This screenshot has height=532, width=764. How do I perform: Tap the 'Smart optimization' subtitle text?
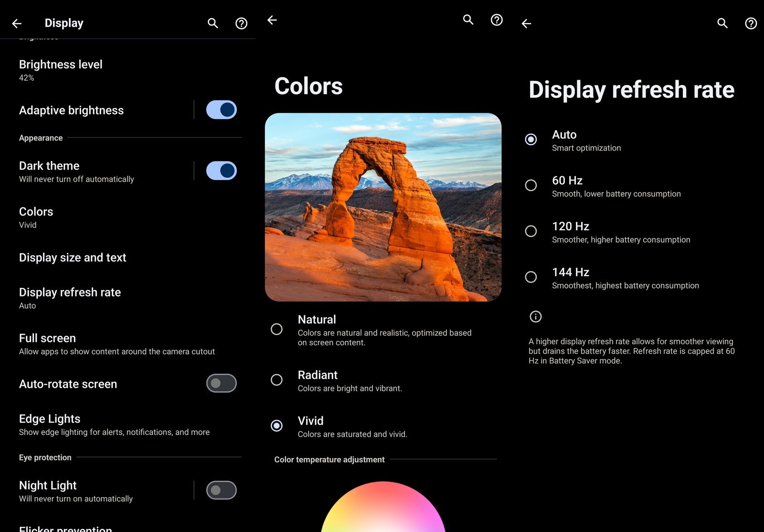pos(586,148)
